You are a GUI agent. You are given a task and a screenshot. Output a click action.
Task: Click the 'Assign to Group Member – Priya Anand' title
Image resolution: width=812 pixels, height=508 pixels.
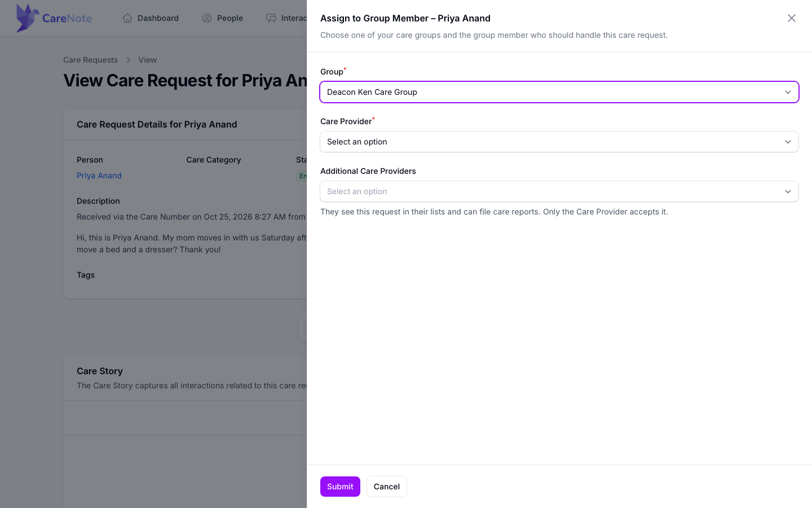coord(405,18)
